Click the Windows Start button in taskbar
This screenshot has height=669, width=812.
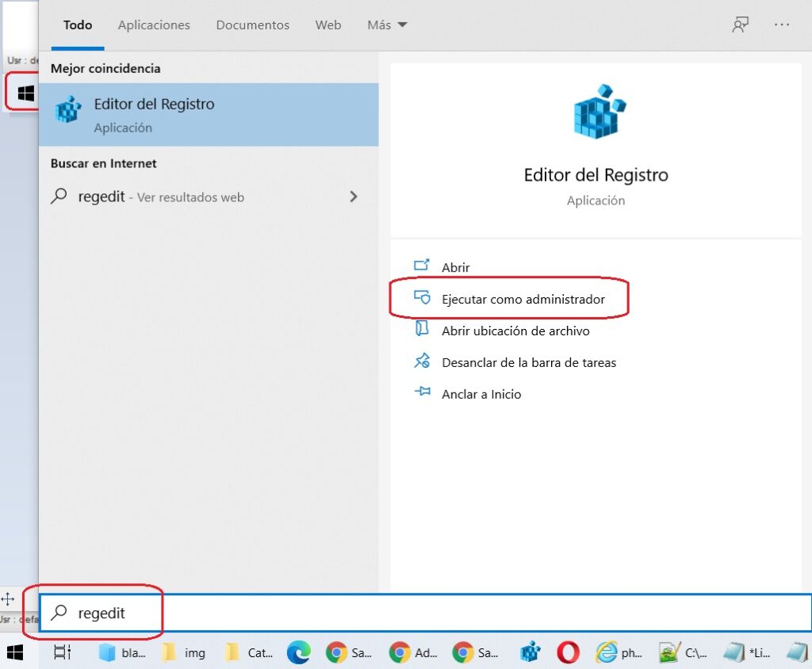[x=15, y=652]
